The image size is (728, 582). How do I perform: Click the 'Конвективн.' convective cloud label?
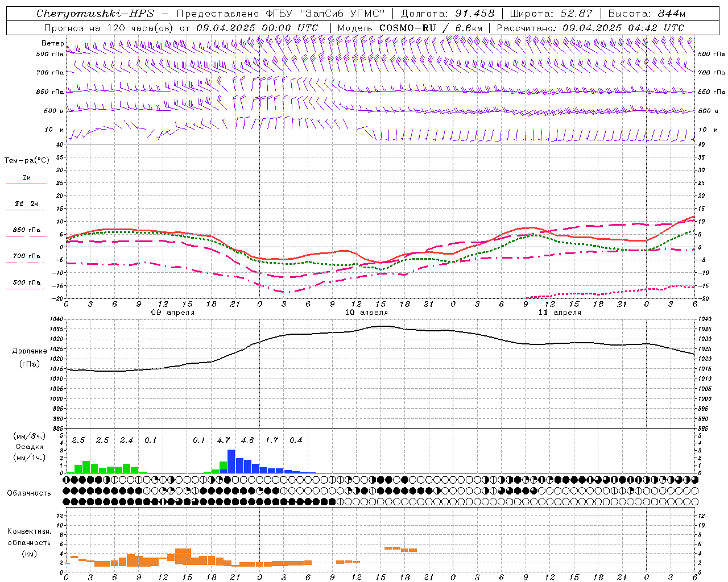pos(30,531)
